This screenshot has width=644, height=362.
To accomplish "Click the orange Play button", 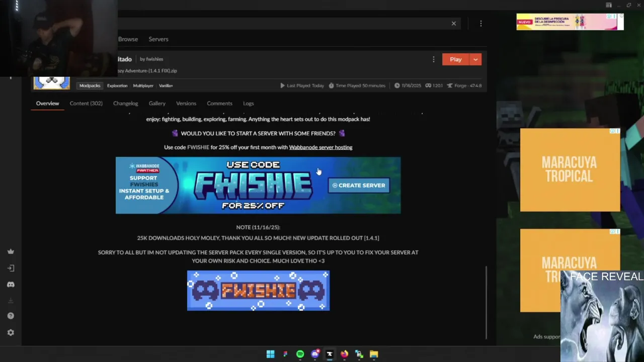I will pyautogui.click(x=455, y=59).
